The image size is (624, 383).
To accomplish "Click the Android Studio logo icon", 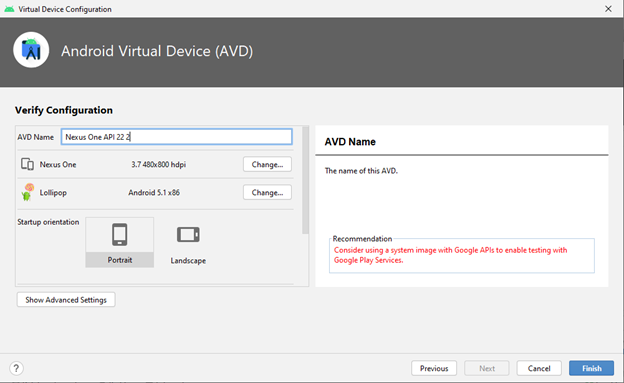I will click(31, 50).
